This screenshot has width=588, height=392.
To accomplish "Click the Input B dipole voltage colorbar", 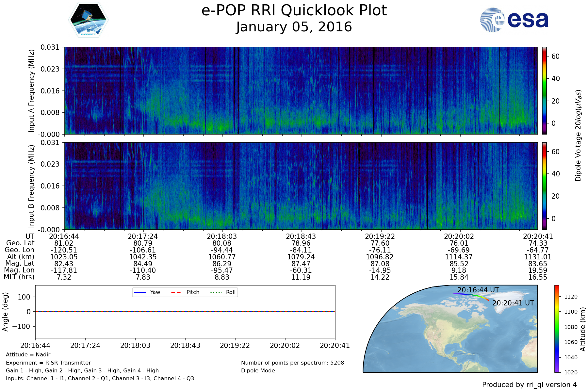I will pyautogui.click(x=544, y=186).
